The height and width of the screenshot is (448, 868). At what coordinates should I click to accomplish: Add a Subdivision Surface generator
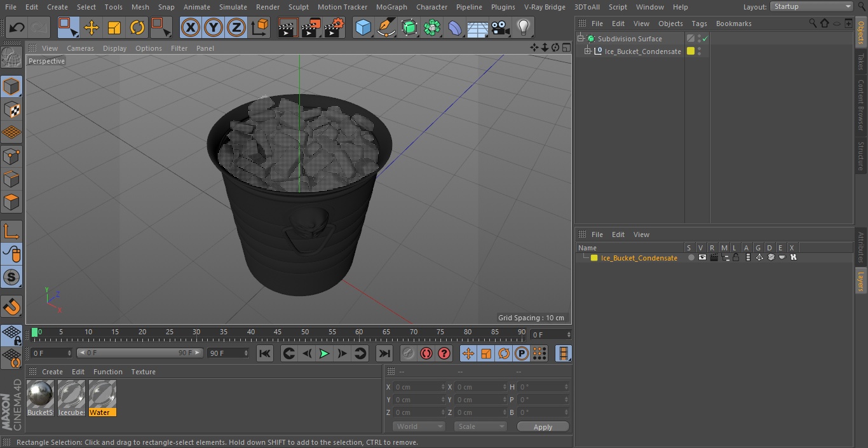(x=409, y=27)
